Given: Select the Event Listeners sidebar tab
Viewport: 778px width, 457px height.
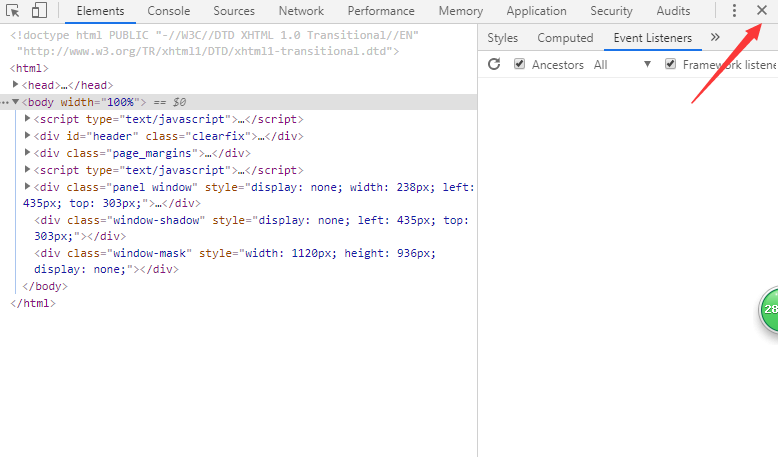Looking at the screenshot, I should click(x=652, y=38).
